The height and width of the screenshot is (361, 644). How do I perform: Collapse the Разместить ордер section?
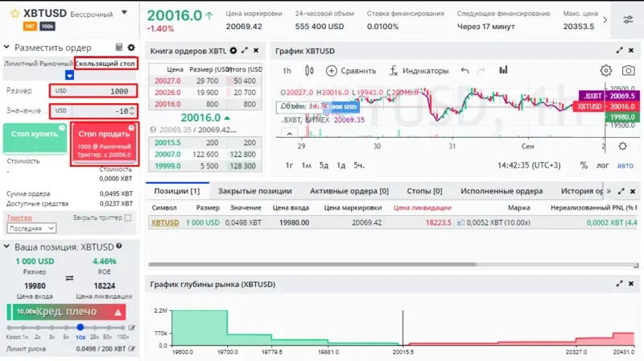[6, 48]
